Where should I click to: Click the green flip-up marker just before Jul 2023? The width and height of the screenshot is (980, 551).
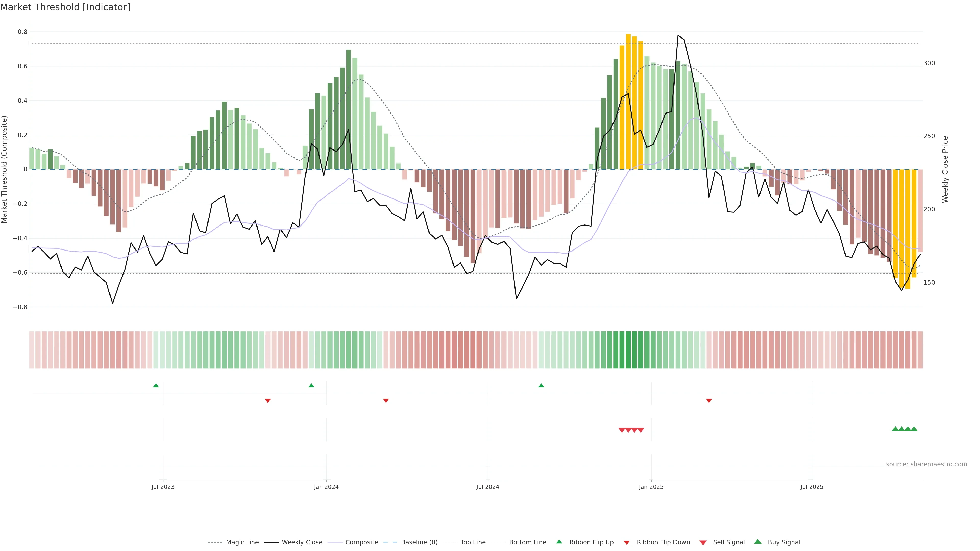coord(156,386)
